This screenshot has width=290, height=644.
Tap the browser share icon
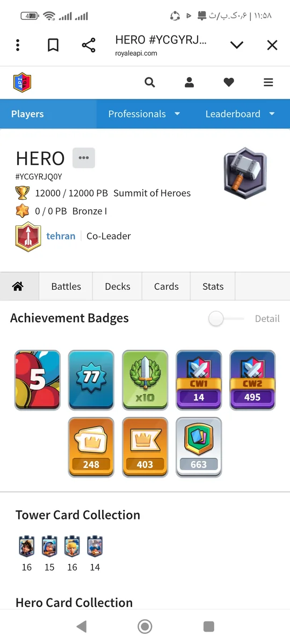click(89, 45)
